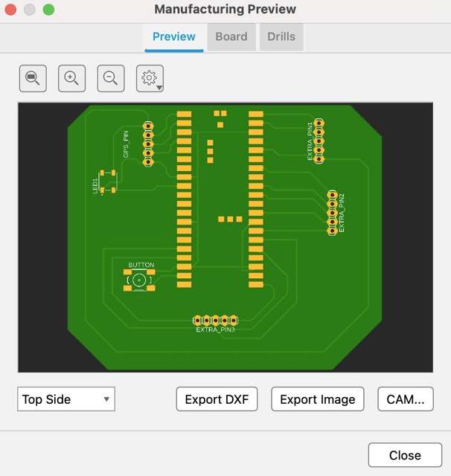This screenshot has height=476, width=451.
Task: Click the EXTRA_PIN2 header footprint
Action: pyautogui.click(x=332, y=212)
